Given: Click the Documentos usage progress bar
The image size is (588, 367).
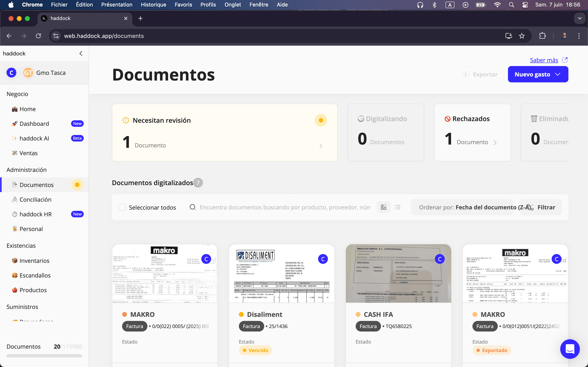Looking at the screenshot, I should [44, 356].
